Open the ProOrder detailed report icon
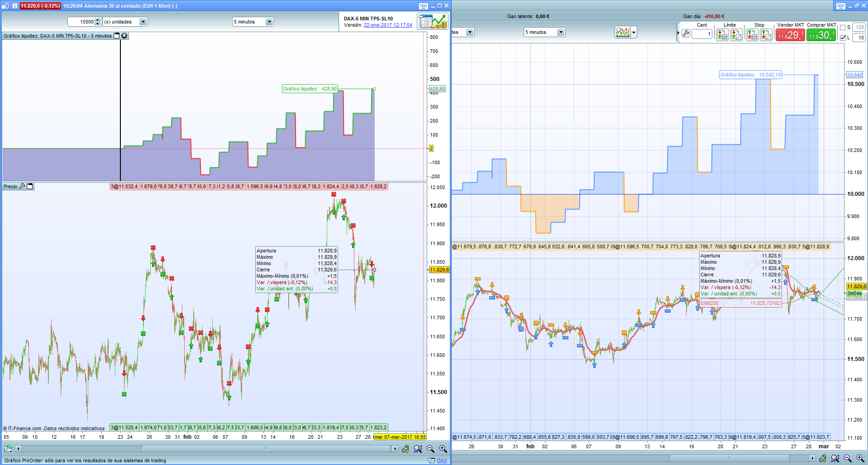Viewport: 868px width, 465px height. 433,21
